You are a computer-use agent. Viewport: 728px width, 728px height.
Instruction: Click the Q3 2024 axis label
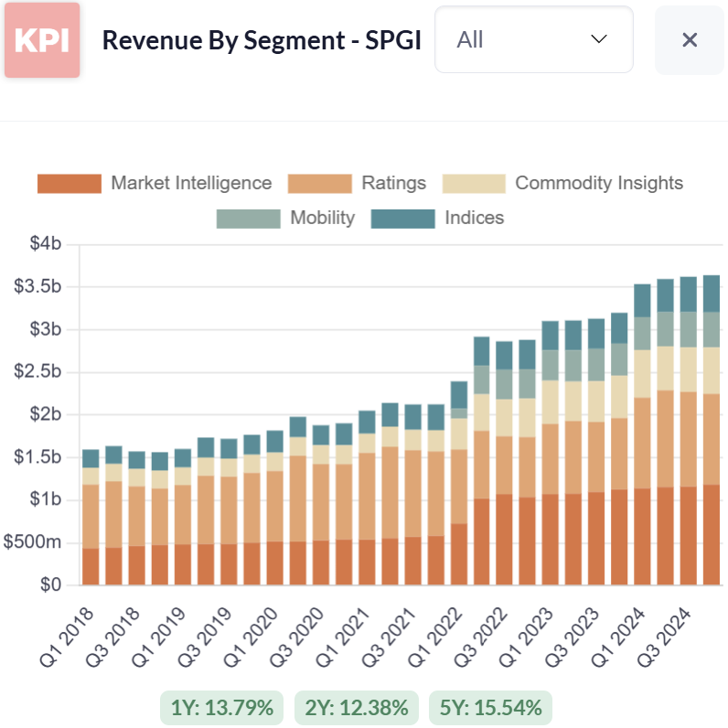pos(664,637)
